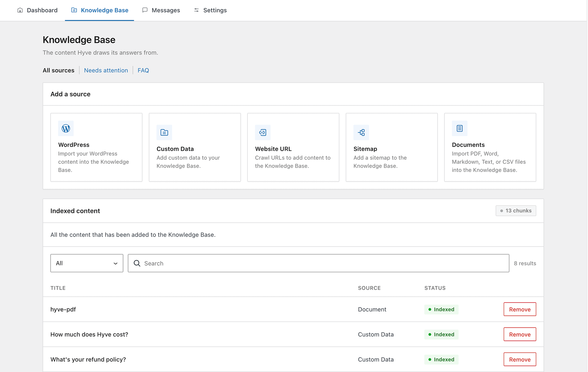Click the magnifier icon in Search field
The height and width of the screenshot is (372, 588).
(x=137, y=263)
